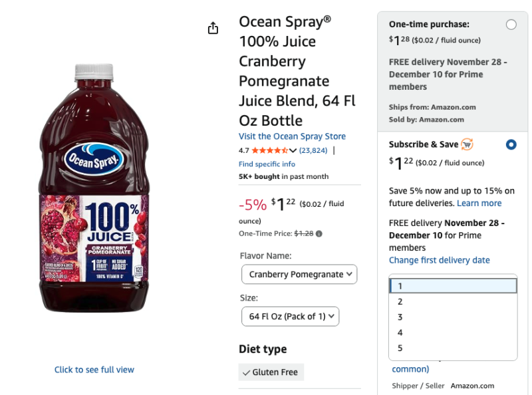Select the One-time purchase radio button
The height and width of the screenshot is (395, 532).
point(511,23)
